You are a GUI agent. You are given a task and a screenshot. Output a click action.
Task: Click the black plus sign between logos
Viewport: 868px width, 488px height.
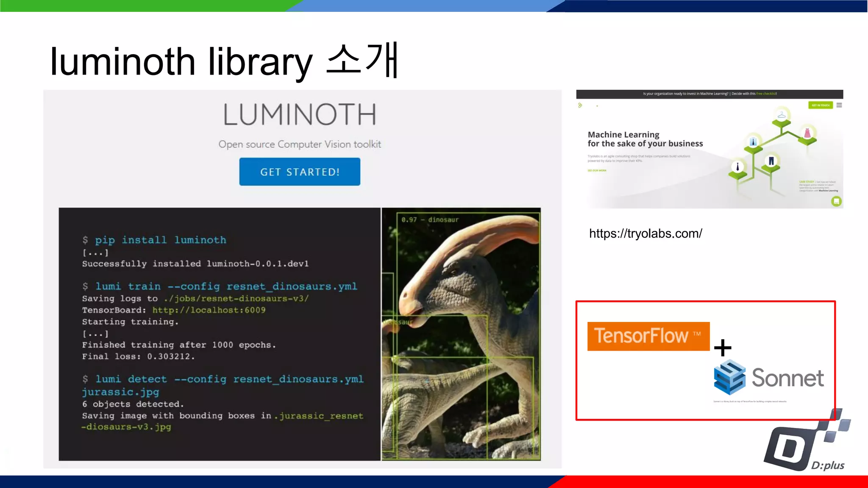[x=723, y=348]
